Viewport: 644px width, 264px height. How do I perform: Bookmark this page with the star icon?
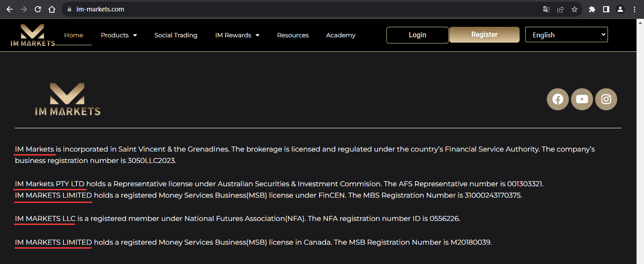[575, 9]
